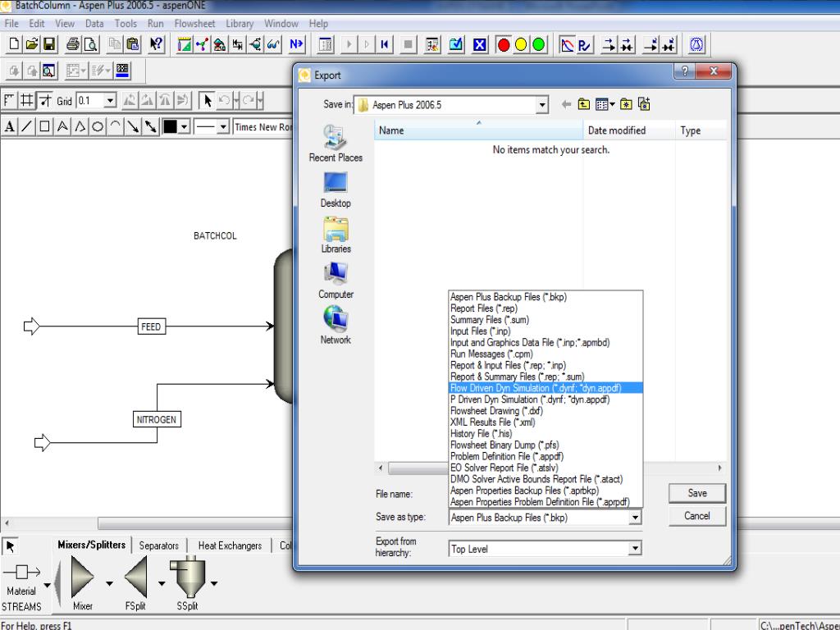Switch to the Heat Exchangers tab

coord(230,546)
